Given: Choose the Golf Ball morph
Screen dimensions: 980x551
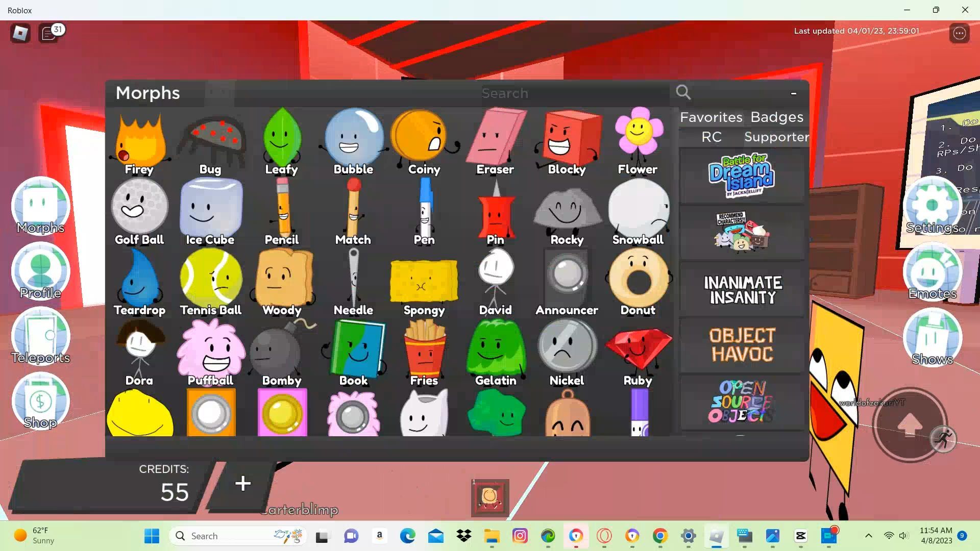Looking at the screenshot, I should point(139,212).
